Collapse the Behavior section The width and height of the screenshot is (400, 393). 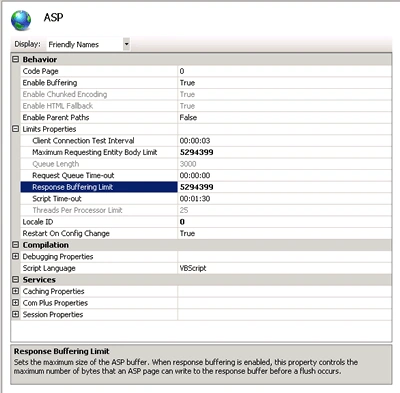point(15,59)
